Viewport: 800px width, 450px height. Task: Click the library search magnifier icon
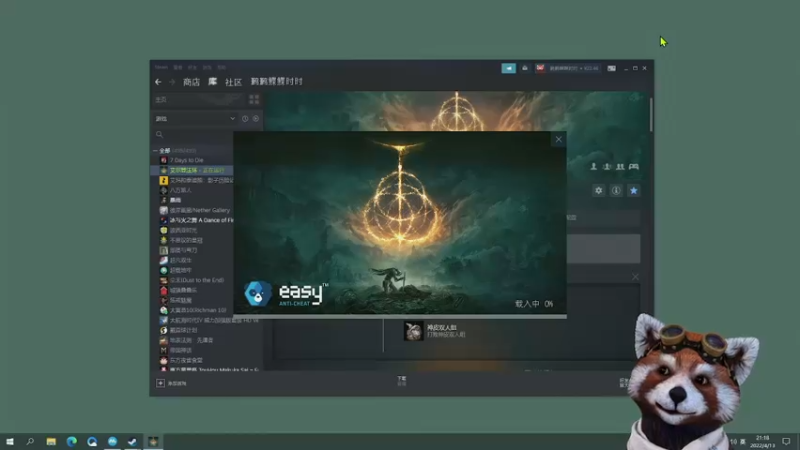tap(159, 134)
